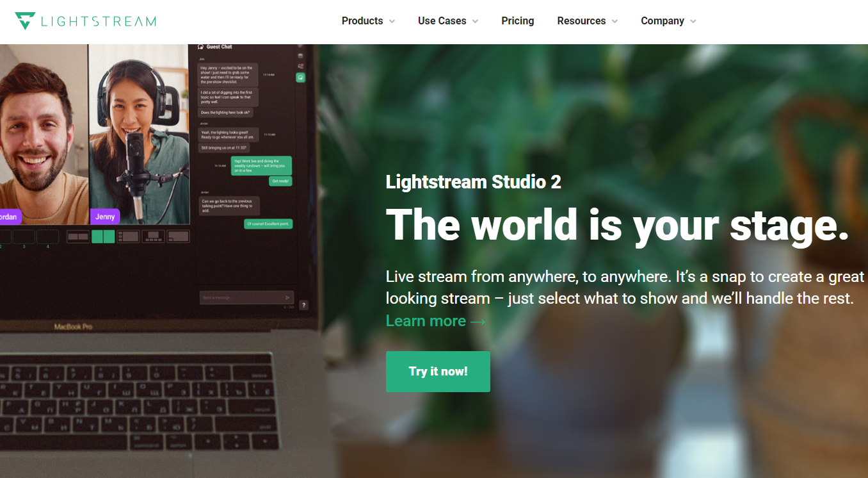Select the picture-in-picture layout preset
Screen dimensions: 868x478
[x=178, y=236]
